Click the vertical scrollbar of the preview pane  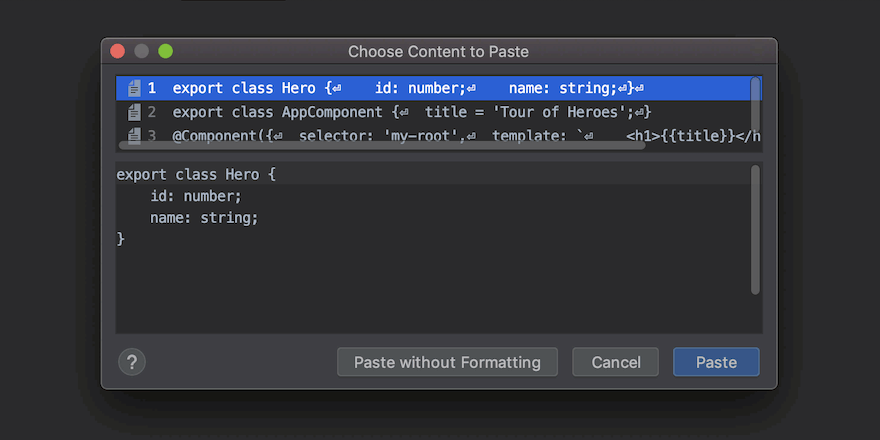coord(755,230)
